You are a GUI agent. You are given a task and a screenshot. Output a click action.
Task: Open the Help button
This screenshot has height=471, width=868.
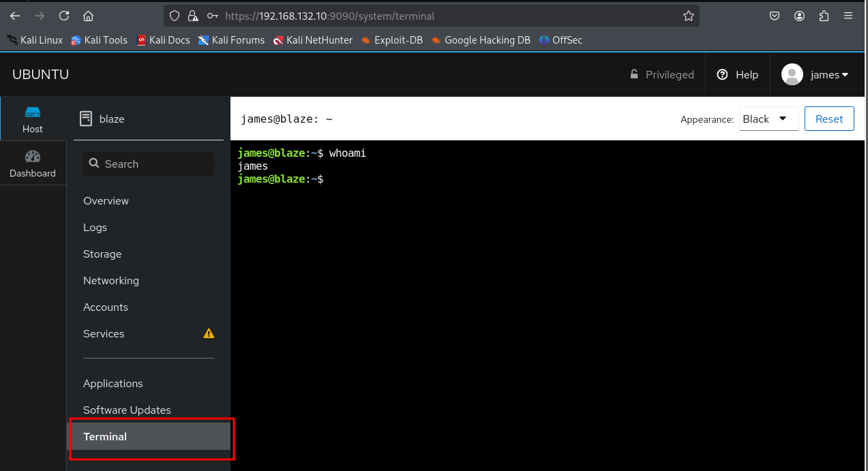click(738, 75)
